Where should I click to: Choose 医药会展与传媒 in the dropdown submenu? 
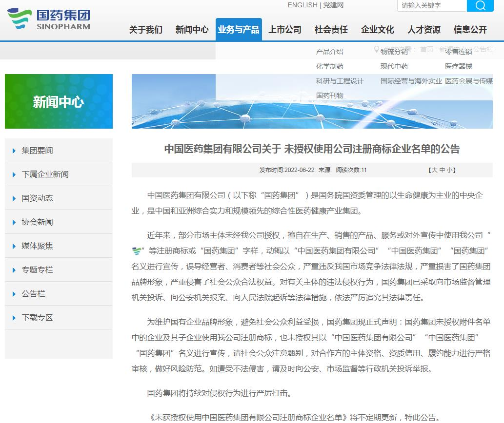coord(469,81)
